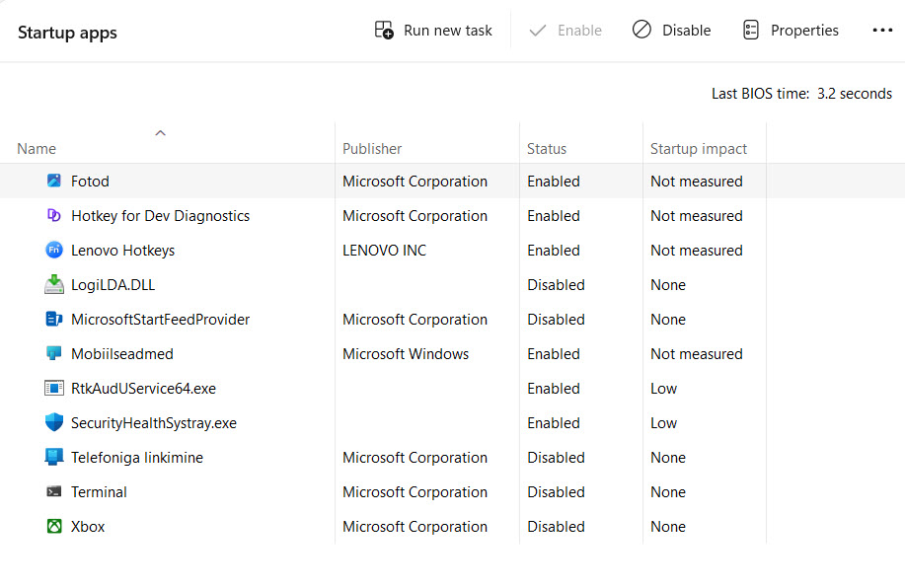Click the Fotod app icon
The width and height of the screenshot is (905, 588).
[x=53, y=181]
